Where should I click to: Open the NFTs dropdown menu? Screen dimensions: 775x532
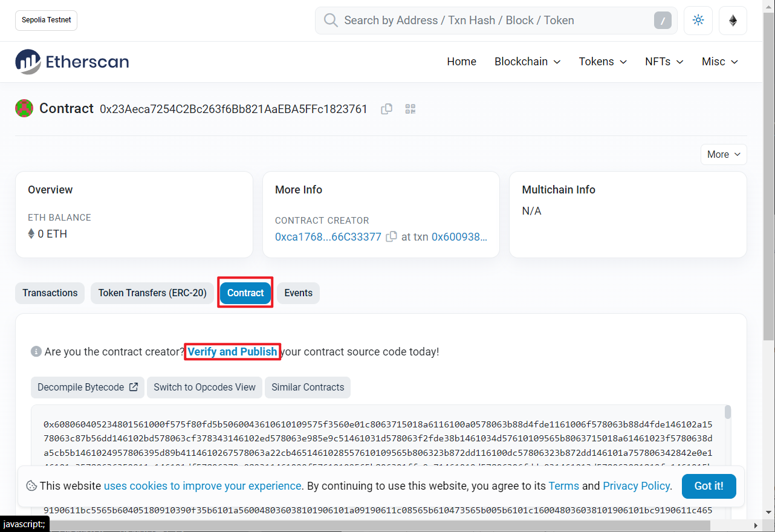pos(664,62)
